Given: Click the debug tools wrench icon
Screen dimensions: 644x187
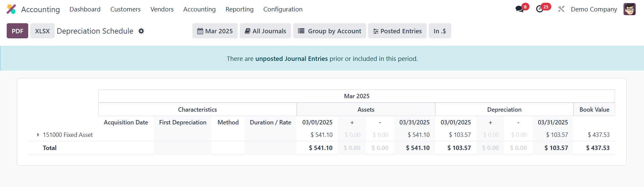Looking at the screenshot, I should coord(561,9).
